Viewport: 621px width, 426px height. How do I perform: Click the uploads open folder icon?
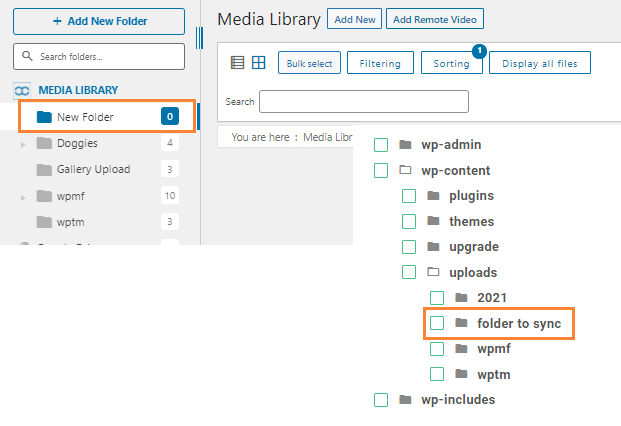[433, 272]
